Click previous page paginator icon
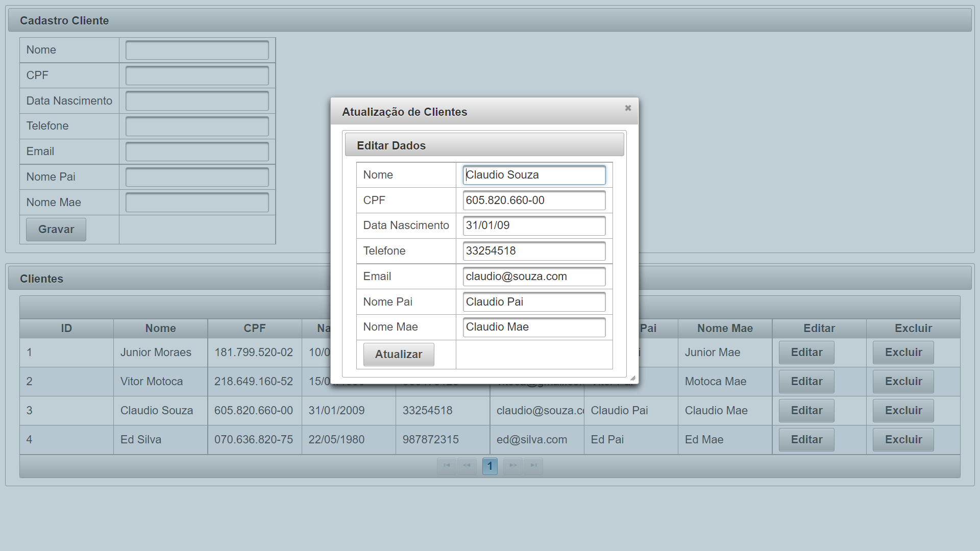 pyautogui.click(x=467, y=466)
